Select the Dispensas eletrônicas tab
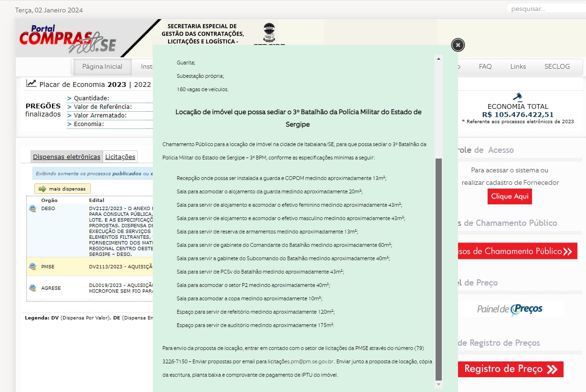Screen dimensions: 586x392 click(x=66, y=157)
